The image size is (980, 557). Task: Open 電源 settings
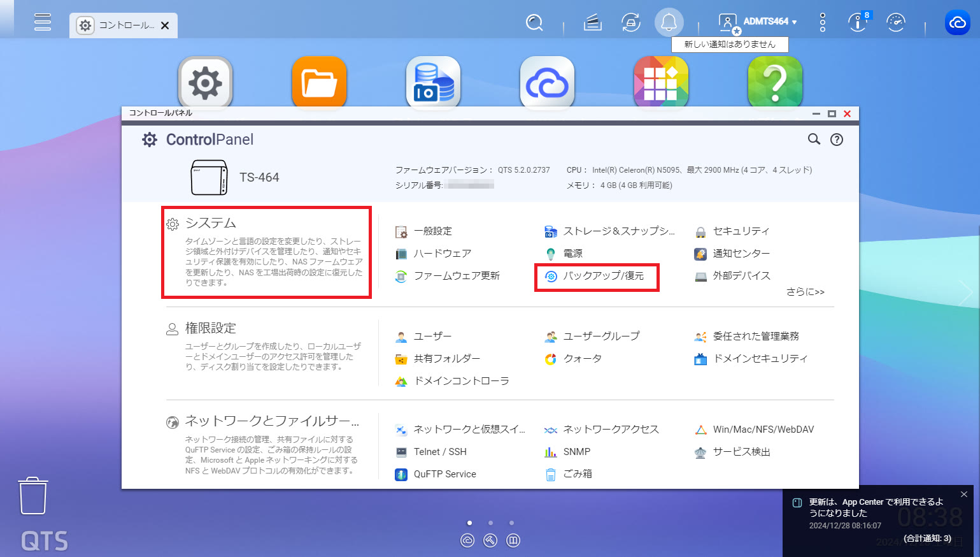pos(564,254)
